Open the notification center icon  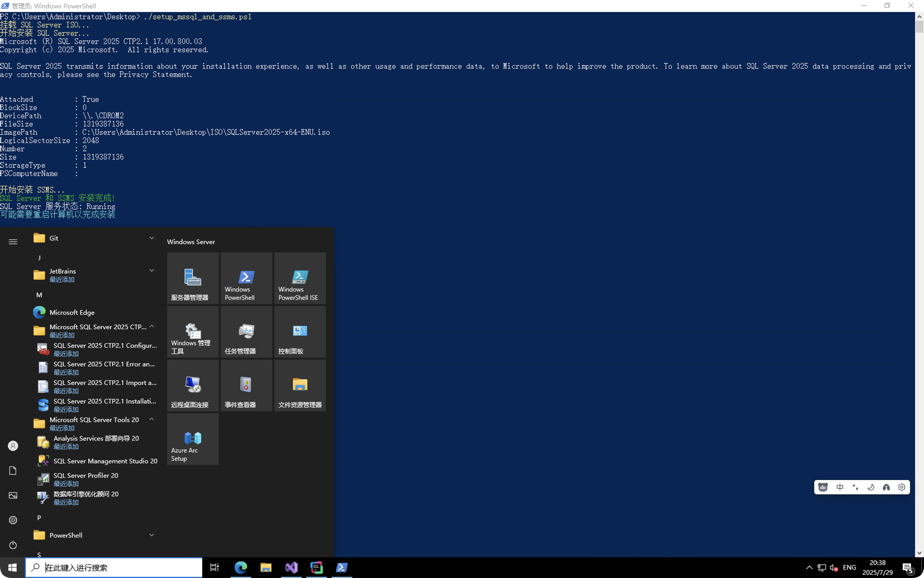point(908,568)
